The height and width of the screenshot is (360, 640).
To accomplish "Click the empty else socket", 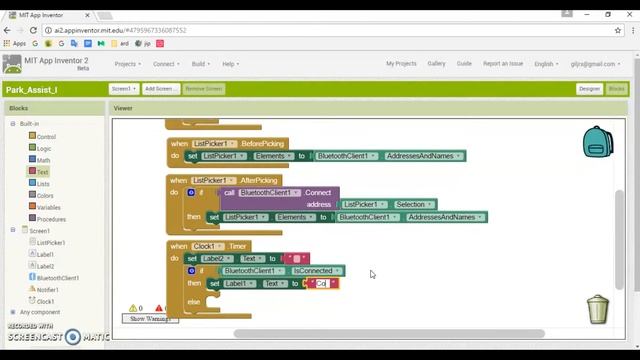I will click(x=213, y=302).
